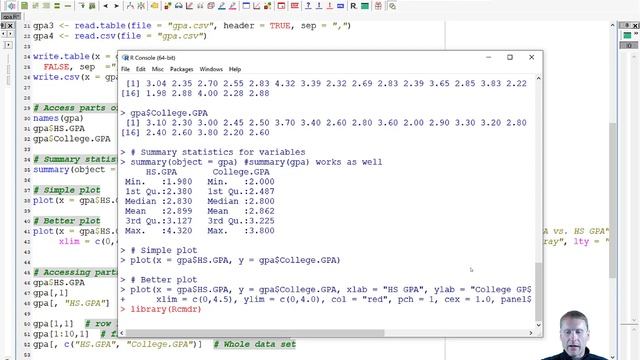Click the editor vertical scrollbar up arrow
Screen dimensions: 640x360
coord(612,25)
